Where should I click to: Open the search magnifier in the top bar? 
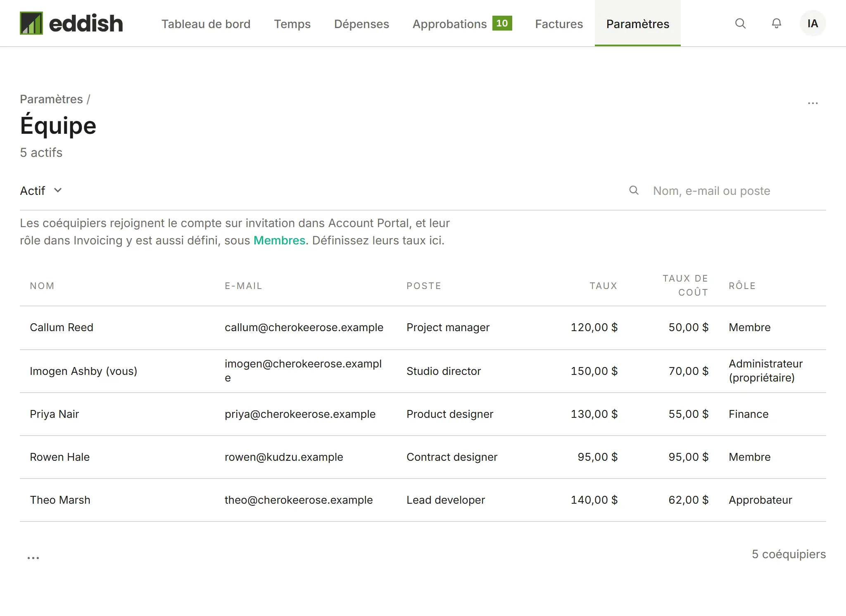(740, 24)
